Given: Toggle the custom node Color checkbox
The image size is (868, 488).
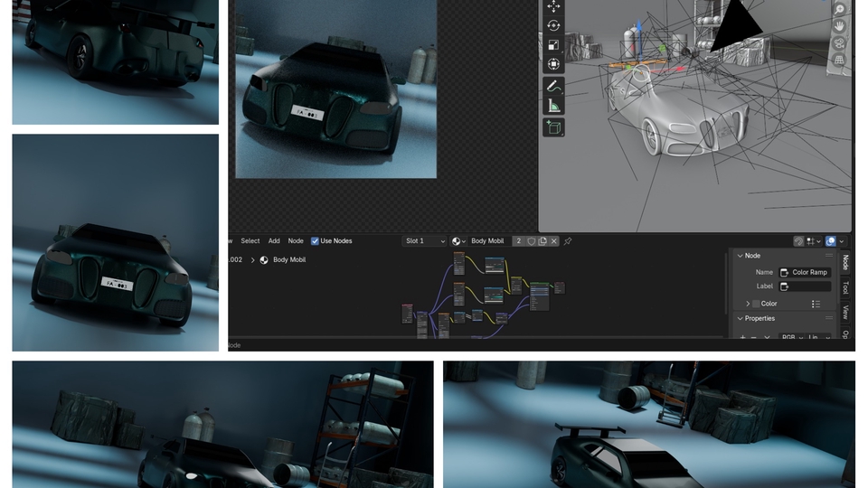Looking at the screenshot, I should coord(756,304).
